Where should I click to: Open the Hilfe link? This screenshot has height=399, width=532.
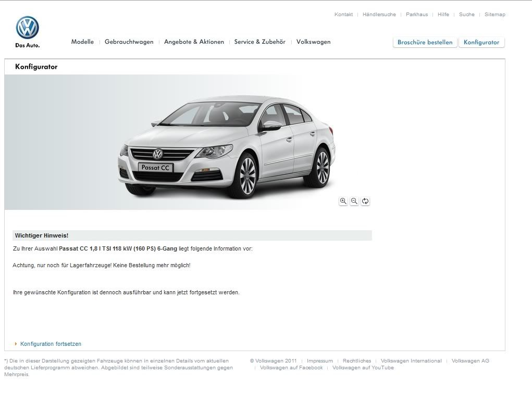[443, 14]
